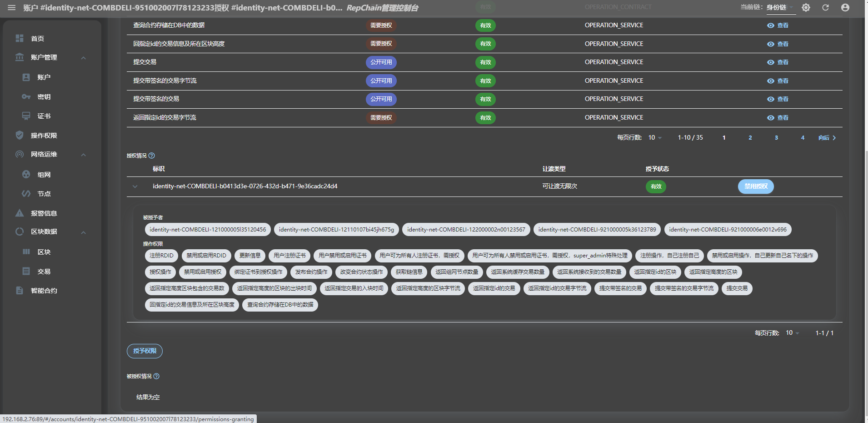
Task: Click the 注册RDID permission chip
Action: [161, 256]
